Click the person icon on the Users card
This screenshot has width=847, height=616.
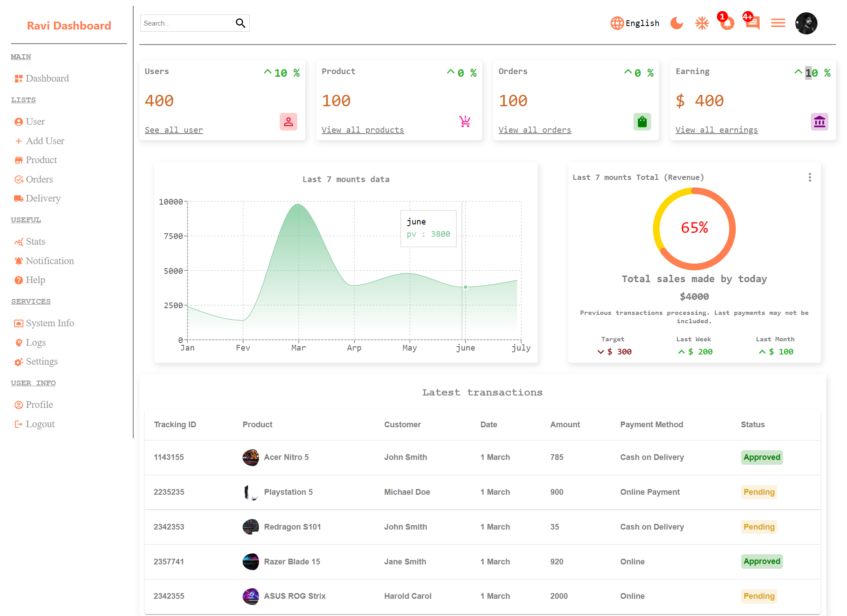coord(289,122)
